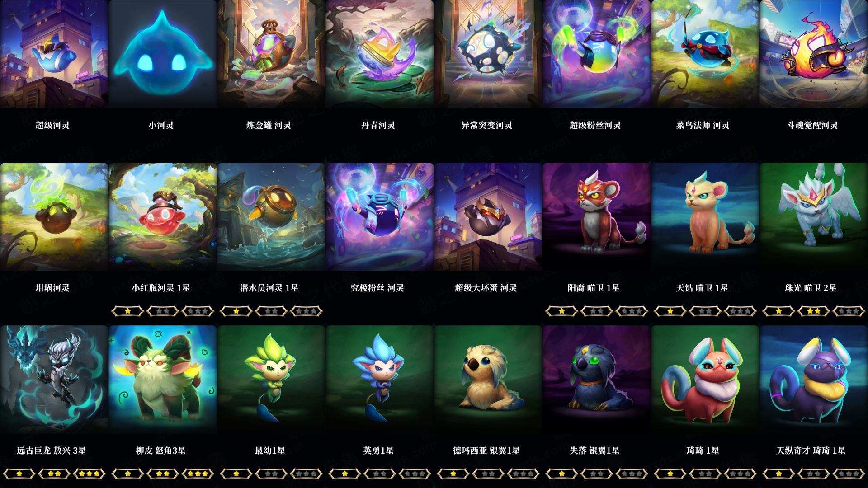Select 2-star for 远古巨龙 敖兴
This screenshot has width=868, height=488.
pos(54,474)
